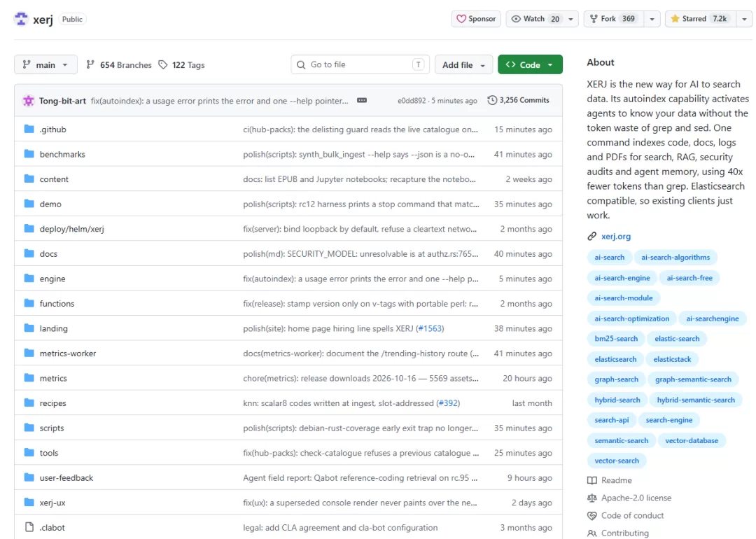
Task: Open the deploy/helm/xerj folder
Action: pyautogui.click(x=72, y=229)
